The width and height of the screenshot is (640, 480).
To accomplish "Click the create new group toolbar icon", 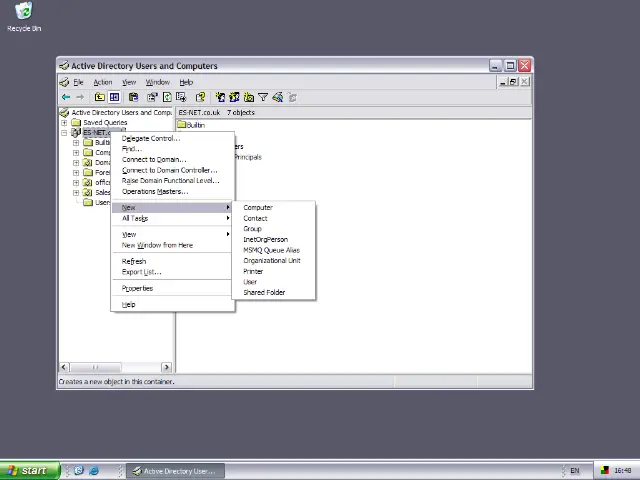I will (x=234, y=97).
